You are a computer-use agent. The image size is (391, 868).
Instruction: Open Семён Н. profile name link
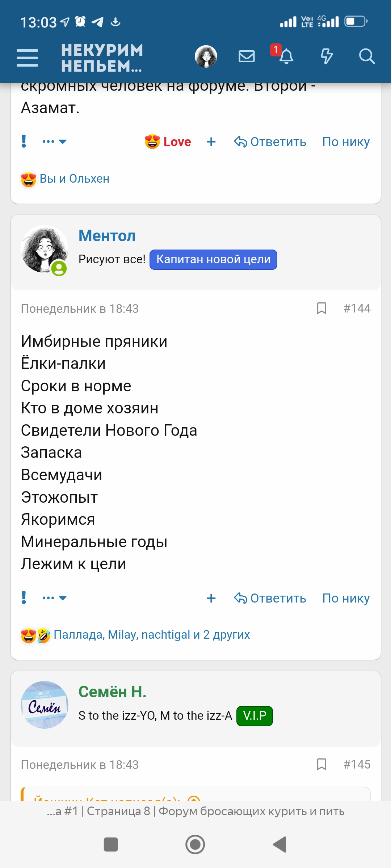point(113,692)
